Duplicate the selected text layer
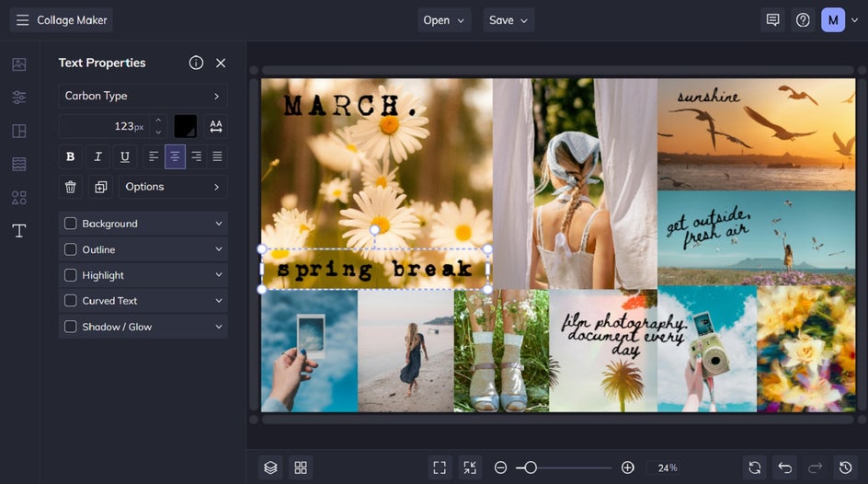868x484 pixels. pyautogui.click(x=100, y=187)
